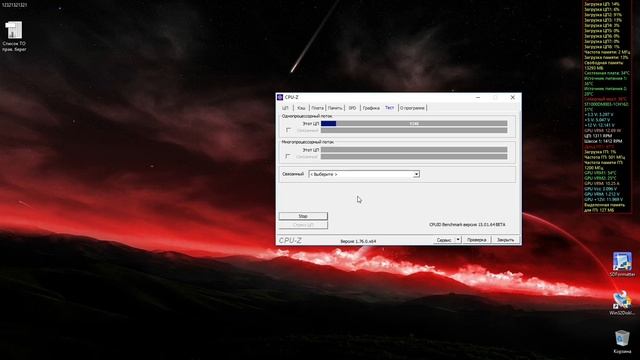Click the Сервис button
This screenshot has width=640, height=360.
pyautogui.click(x=444, y=240)
